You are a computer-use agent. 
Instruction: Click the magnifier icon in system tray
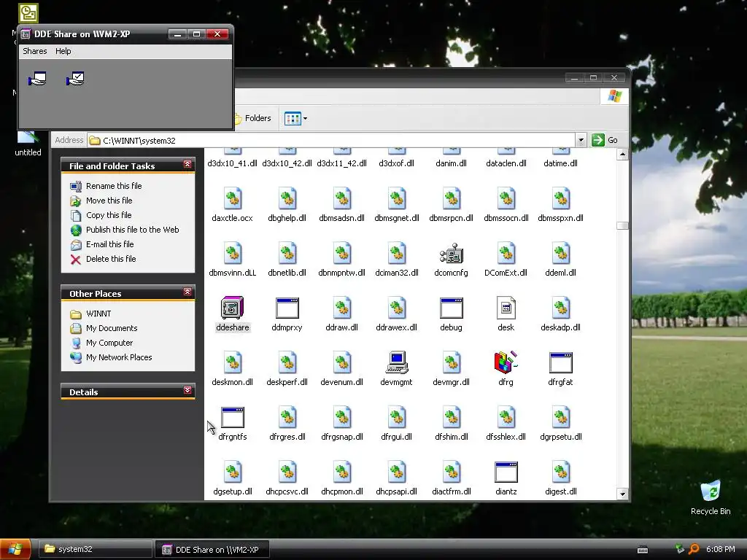tap(694, 549)
